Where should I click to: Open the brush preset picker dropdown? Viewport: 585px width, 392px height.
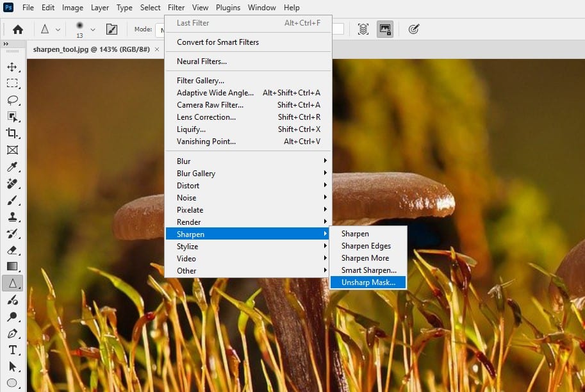[x=93, y=29]
